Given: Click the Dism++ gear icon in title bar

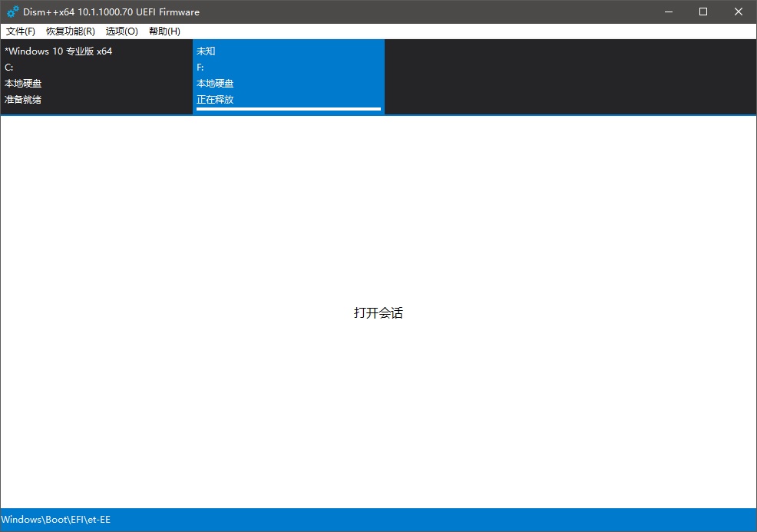Looking at the screenshot, I should (x=12, y=12).
